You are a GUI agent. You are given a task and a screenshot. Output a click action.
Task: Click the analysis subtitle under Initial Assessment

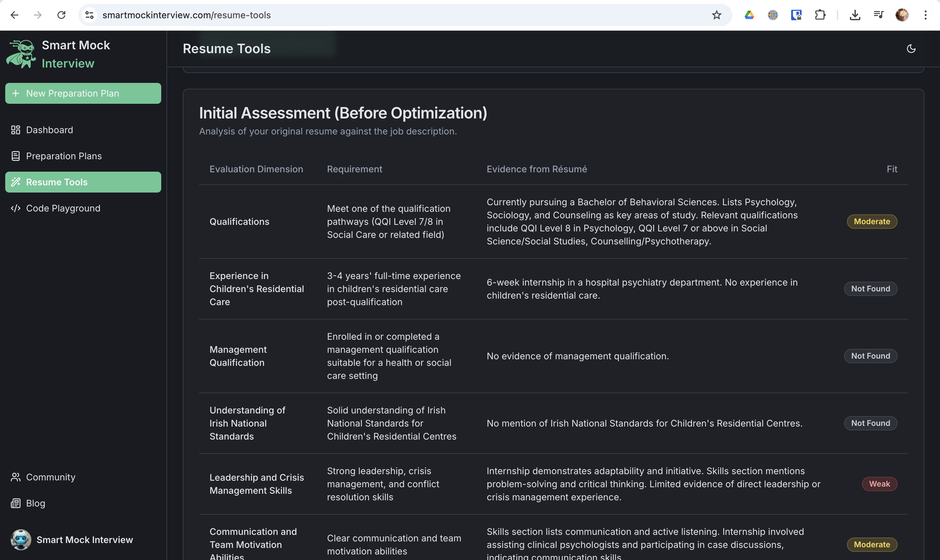point(328,131)
